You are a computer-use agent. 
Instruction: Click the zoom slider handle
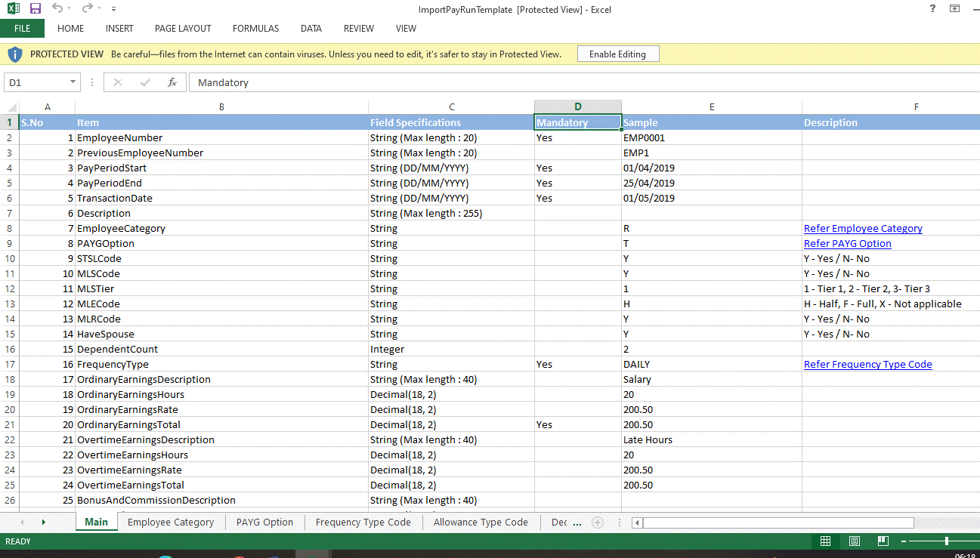947,541
